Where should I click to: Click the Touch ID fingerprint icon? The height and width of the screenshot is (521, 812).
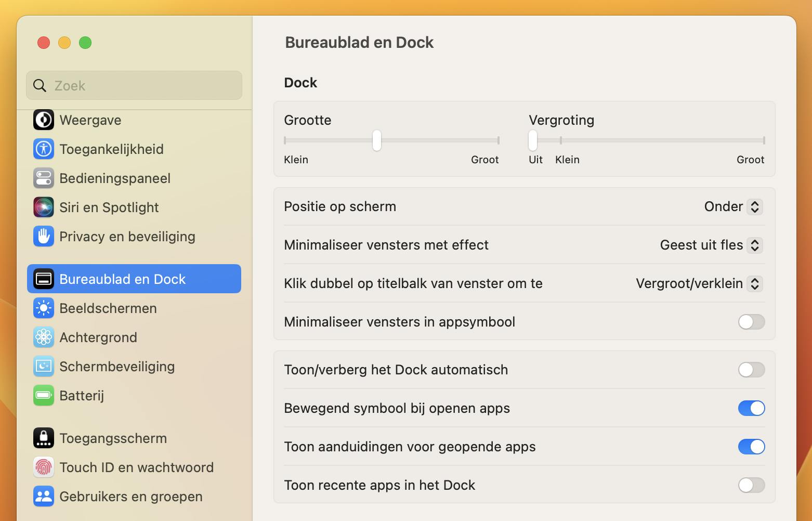click(44, 467)
